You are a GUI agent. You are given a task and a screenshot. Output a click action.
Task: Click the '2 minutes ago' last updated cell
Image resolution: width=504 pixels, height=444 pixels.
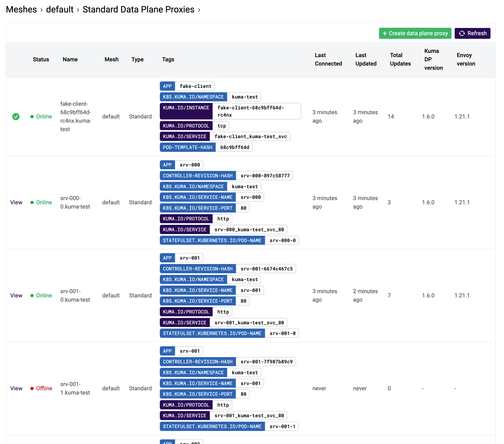tap(365, 295)
